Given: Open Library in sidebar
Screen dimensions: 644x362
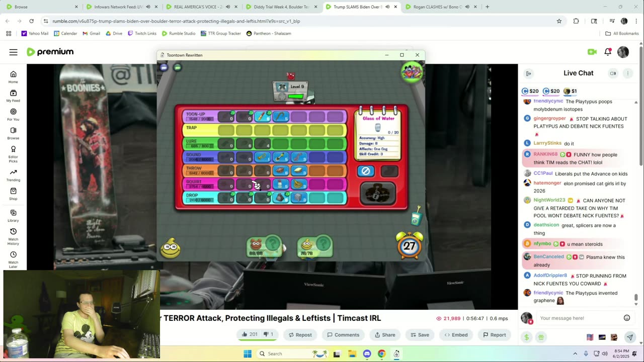Looking at the screenshot, I should (x=13, y=216).
